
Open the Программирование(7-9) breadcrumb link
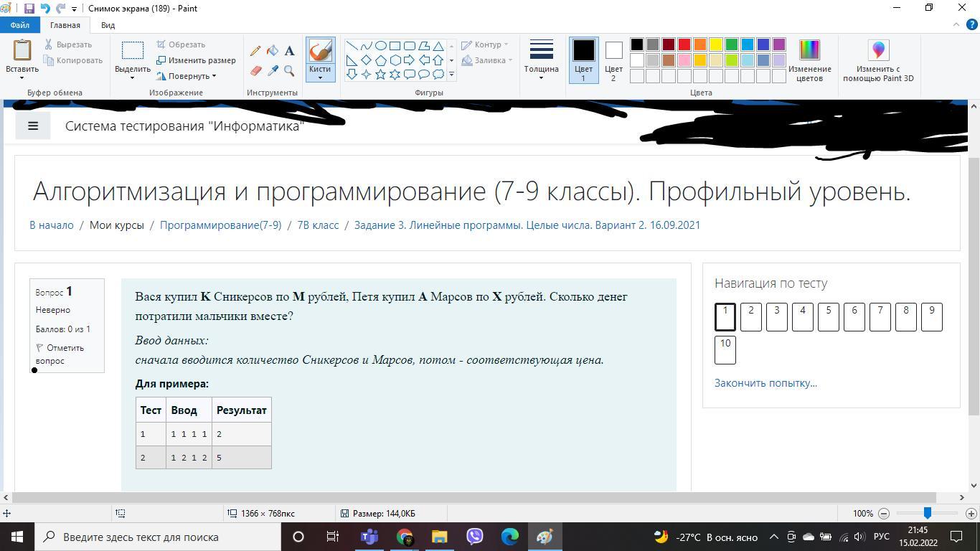point(221,225)
